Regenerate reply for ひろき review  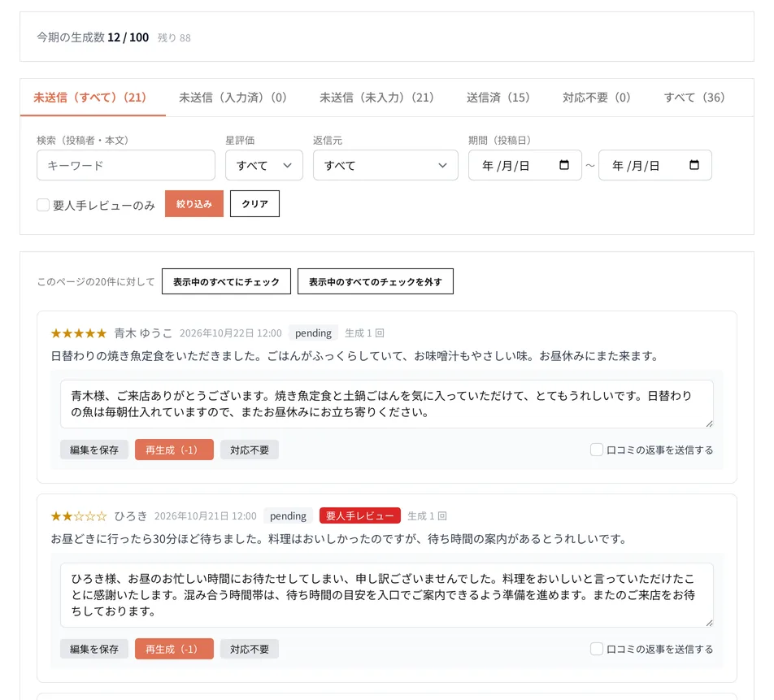174,649
